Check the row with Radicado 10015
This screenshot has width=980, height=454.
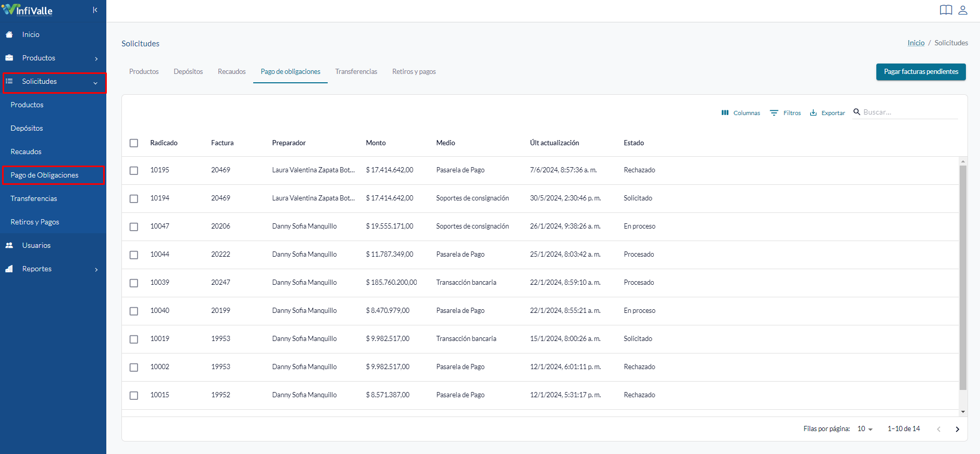pos(134,395)
